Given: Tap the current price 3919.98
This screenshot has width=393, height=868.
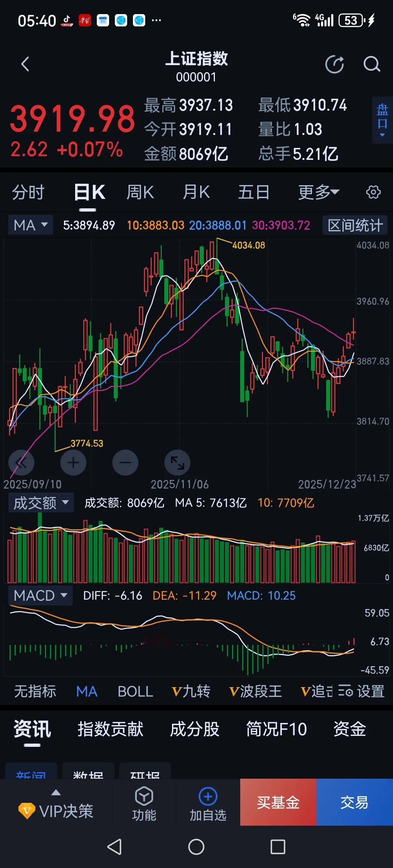Looking at the screenshot, I should tap(72, 119).
